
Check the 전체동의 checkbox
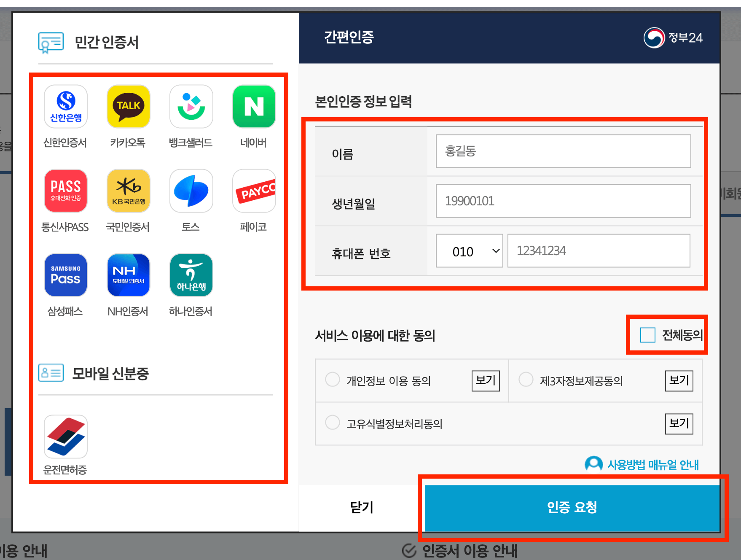pyautogui.click(x=647, y=335)
